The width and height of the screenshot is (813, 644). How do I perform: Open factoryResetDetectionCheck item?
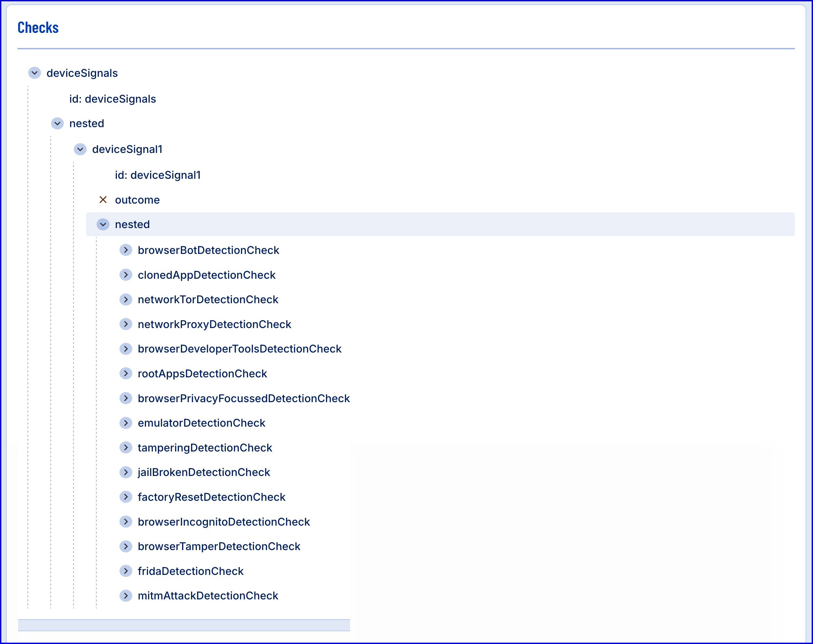(x=211, y=497)
